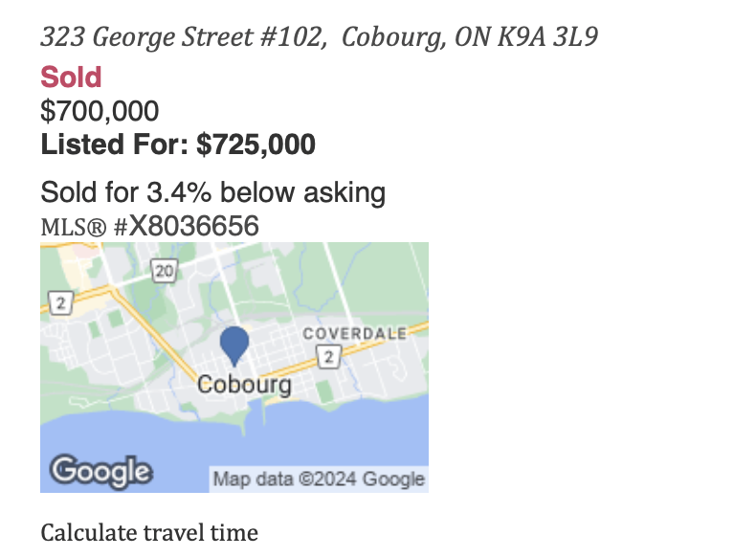
Task: Click the red Sold status label
Action: pyautogui.click(x=71, y=78)
